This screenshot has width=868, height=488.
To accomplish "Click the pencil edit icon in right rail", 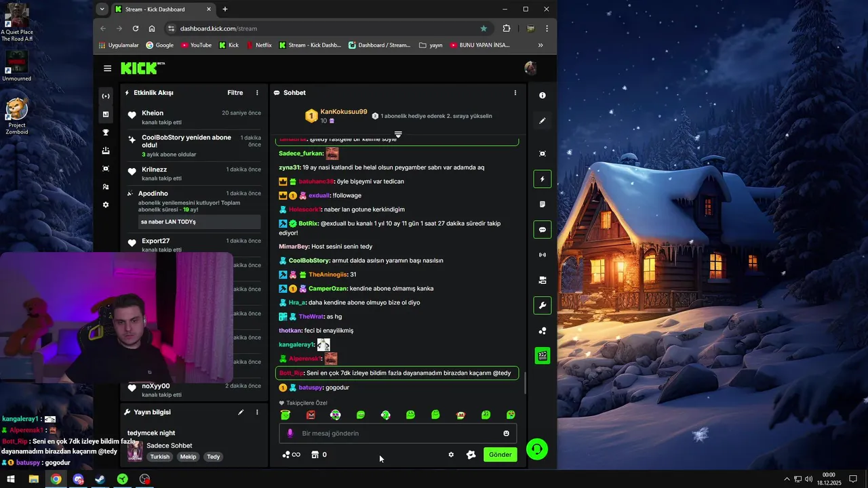I will click(542, 121).
